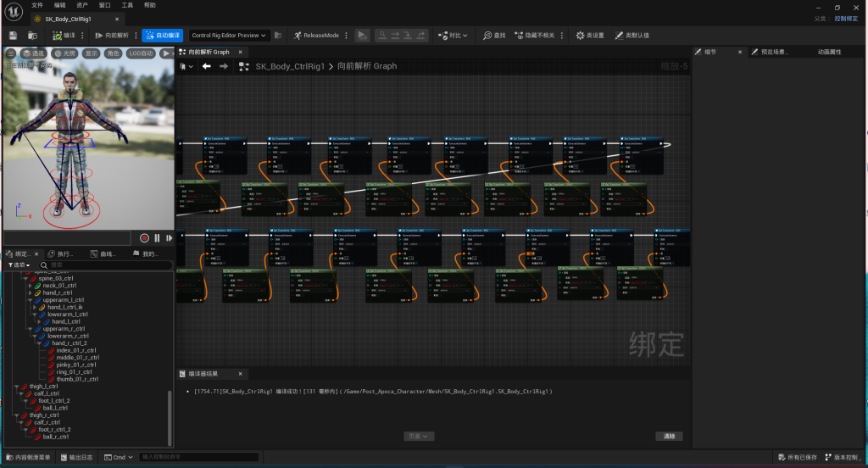Open the 资产 menu
The image size is (868, 468).
(x=82, y=5)
